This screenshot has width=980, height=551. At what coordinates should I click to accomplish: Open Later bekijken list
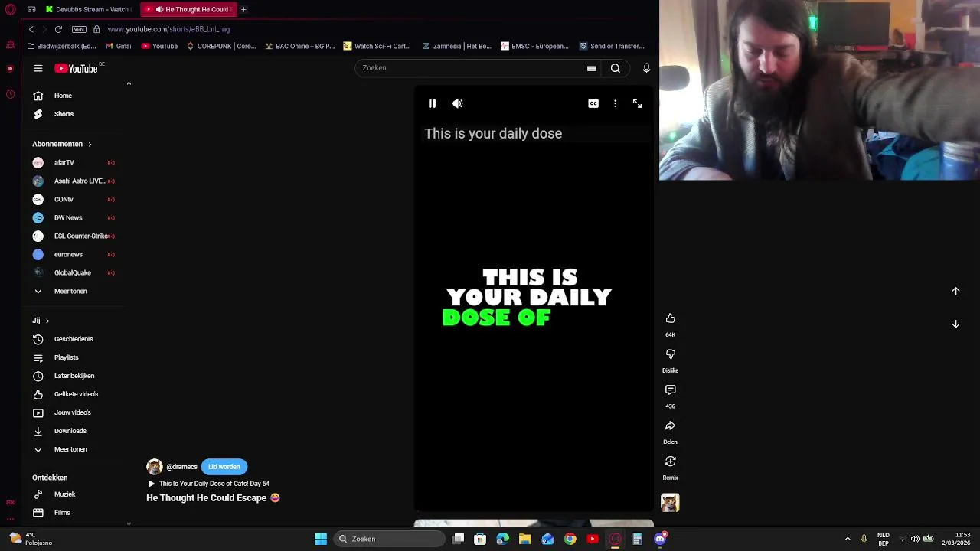[75, 376]
